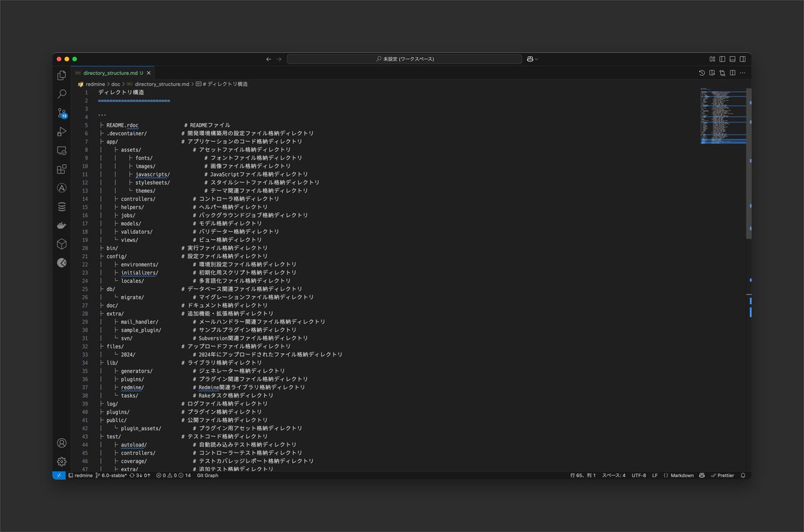Open Copilot status icon in status bar
The image size is (804, 532).
point(701,475)
